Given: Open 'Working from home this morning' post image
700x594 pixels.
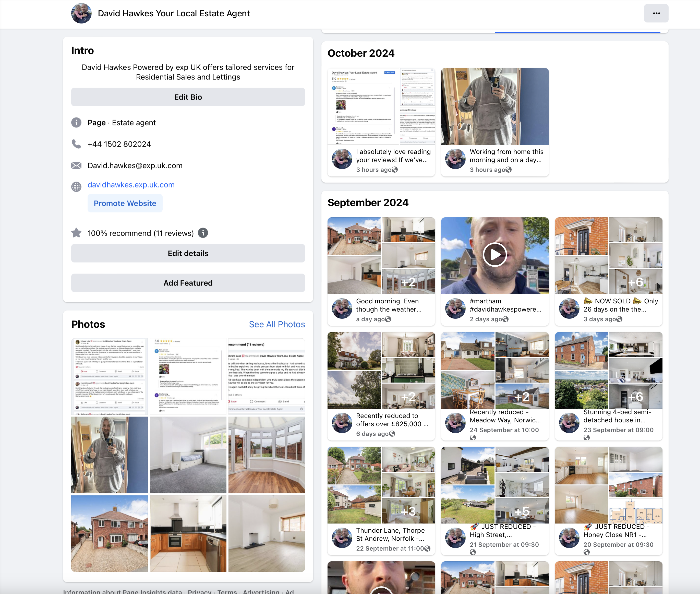Looking at the screenshot, I should [x=495, y=106].
